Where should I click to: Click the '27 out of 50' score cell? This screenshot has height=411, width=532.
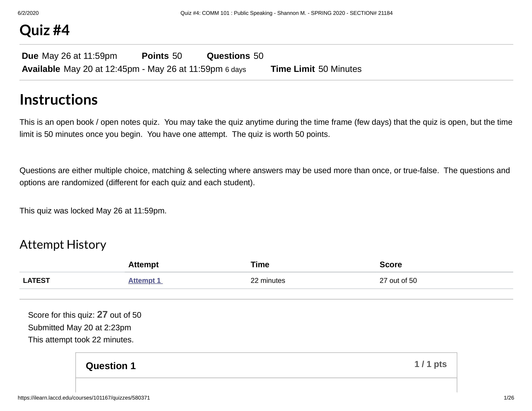tap(398, 280)
